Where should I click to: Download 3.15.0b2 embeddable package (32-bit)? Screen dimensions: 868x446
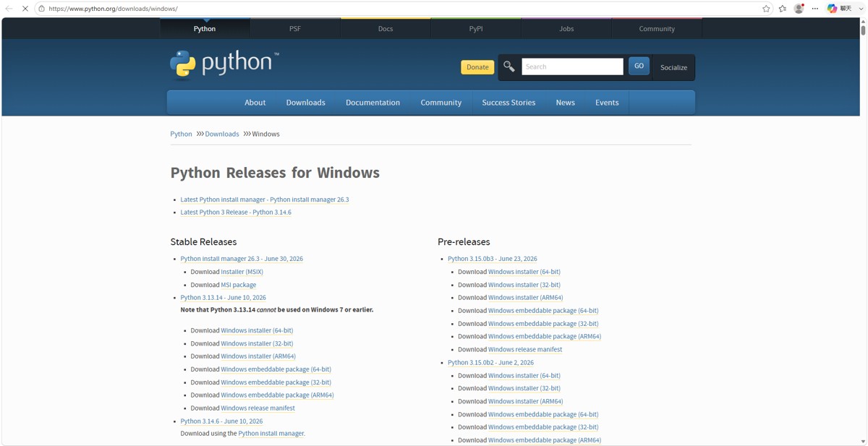tap(543, 427)
